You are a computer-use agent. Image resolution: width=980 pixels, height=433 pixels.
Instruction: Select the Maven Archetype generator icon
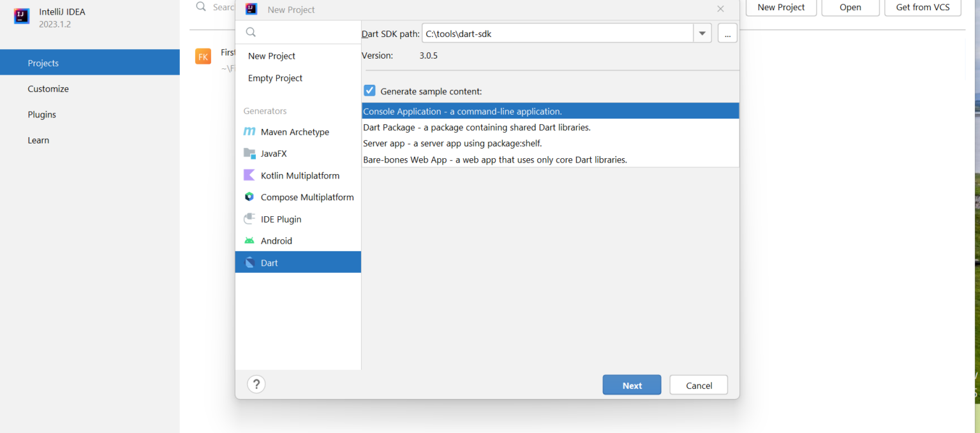(249, 131)
